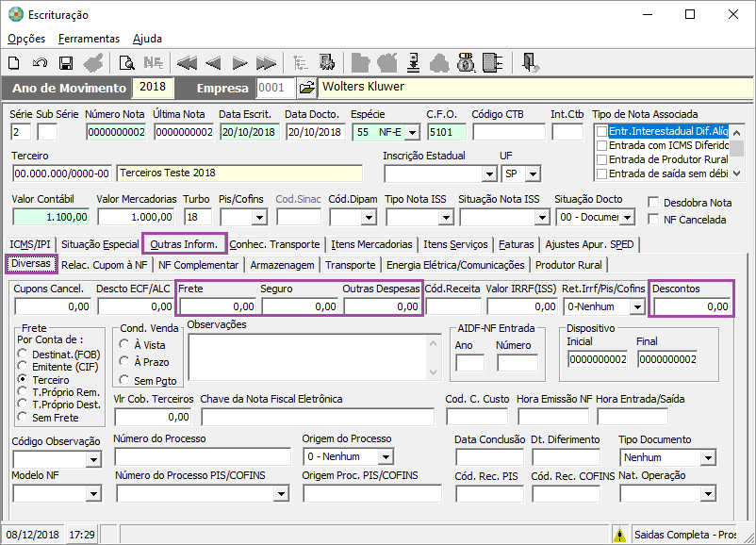Screen dimensions: 756x545
Task: Open the UF state dropdown
Action: [533, 174]
